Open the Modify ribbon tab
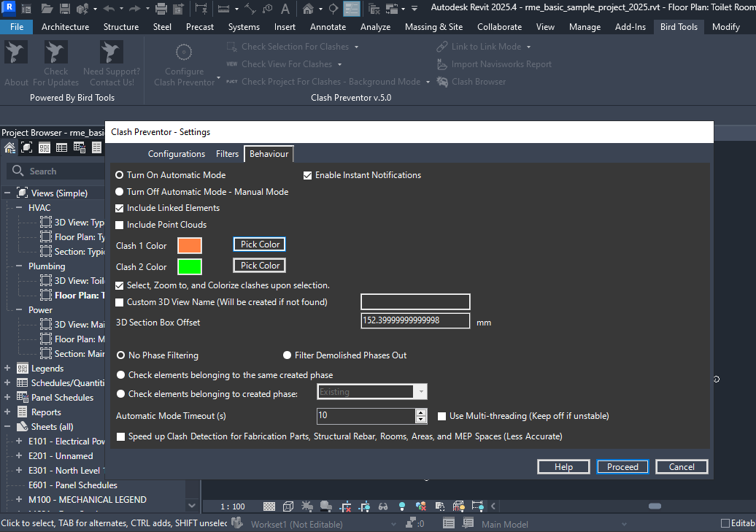The width and height of the screenshot is (756, 532). click(x=725, y=27)
